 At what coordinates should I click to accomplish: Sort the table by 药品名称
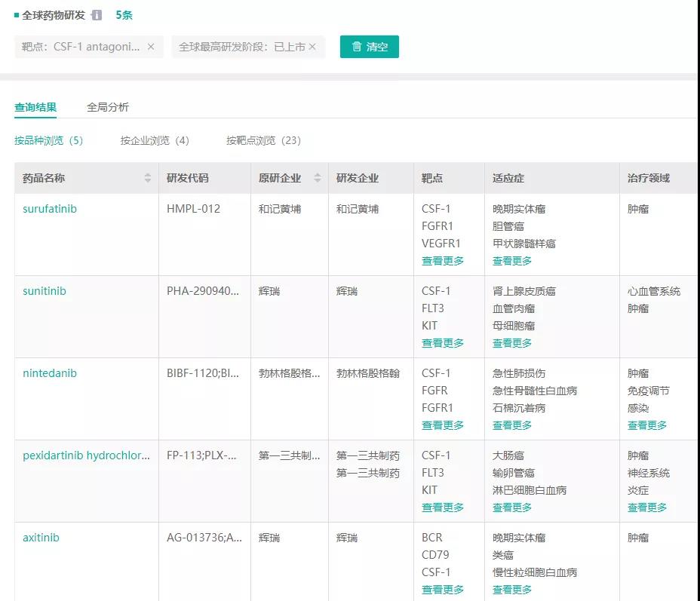click(148, 178)
